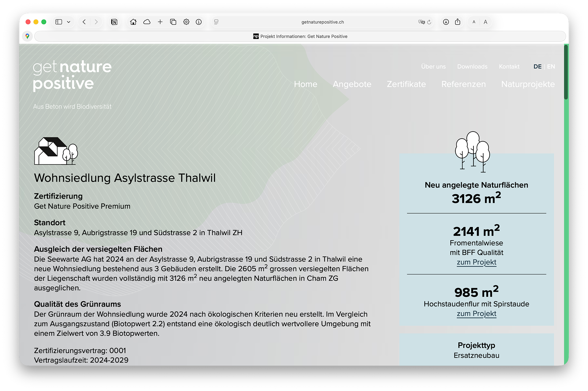
Task: Follow the Fromentalwiese zum Projekt link
Action: [476, 262]
